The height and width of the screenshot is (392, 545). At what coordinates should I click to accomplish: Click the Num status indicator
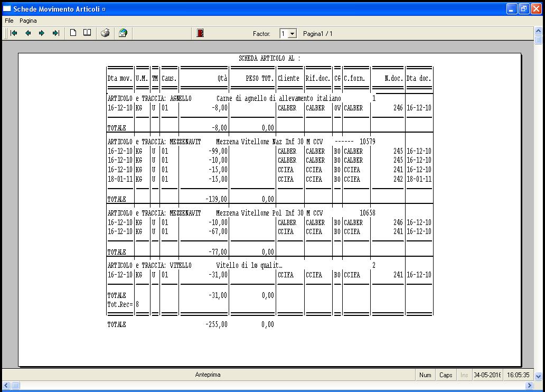tap(425, 375)
